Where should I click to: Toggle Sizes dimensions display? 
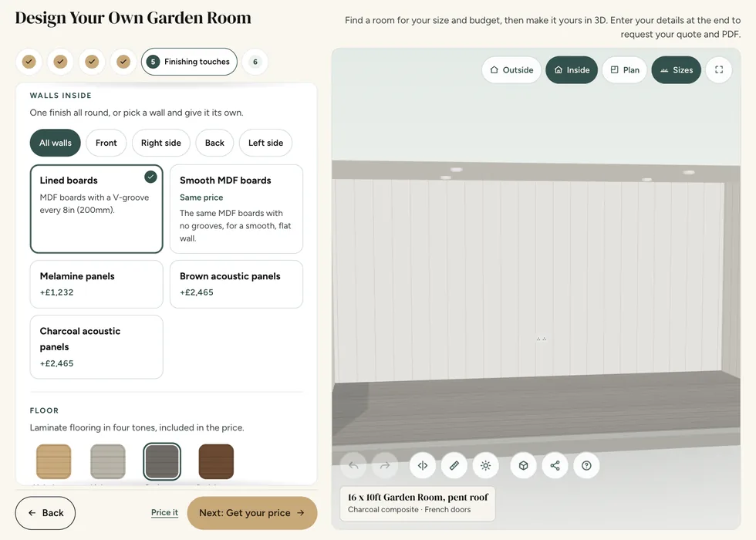click(x=677, y=70)
